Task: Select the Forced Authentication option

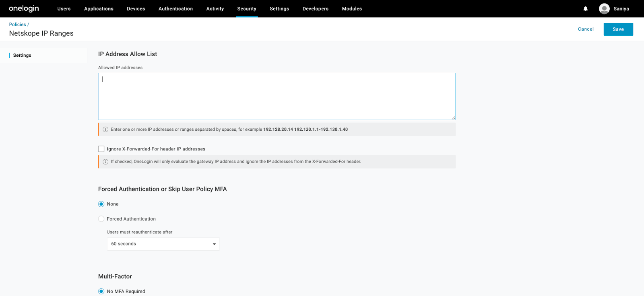Action: click(101, 219)
